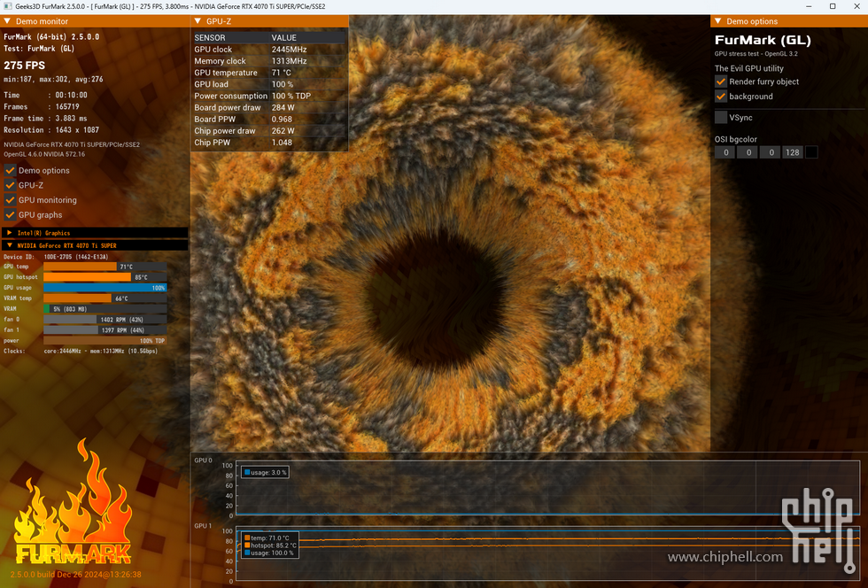Viewport: 868px width, 588px height.
Task: Collapse the Demo options panel header
Action: point(718,21)
